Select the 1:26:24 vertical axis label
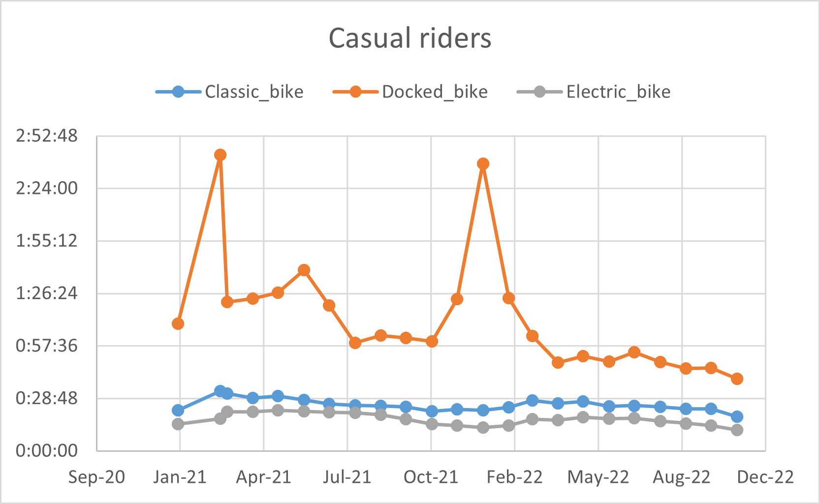This screenshot has height=504, width=820. tap(47, 293)
